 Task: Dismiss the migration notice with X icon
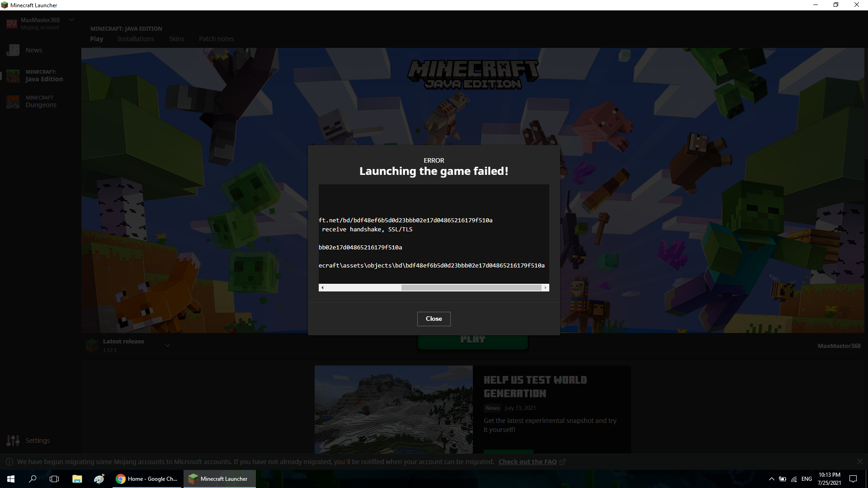[x=859, y=461]
